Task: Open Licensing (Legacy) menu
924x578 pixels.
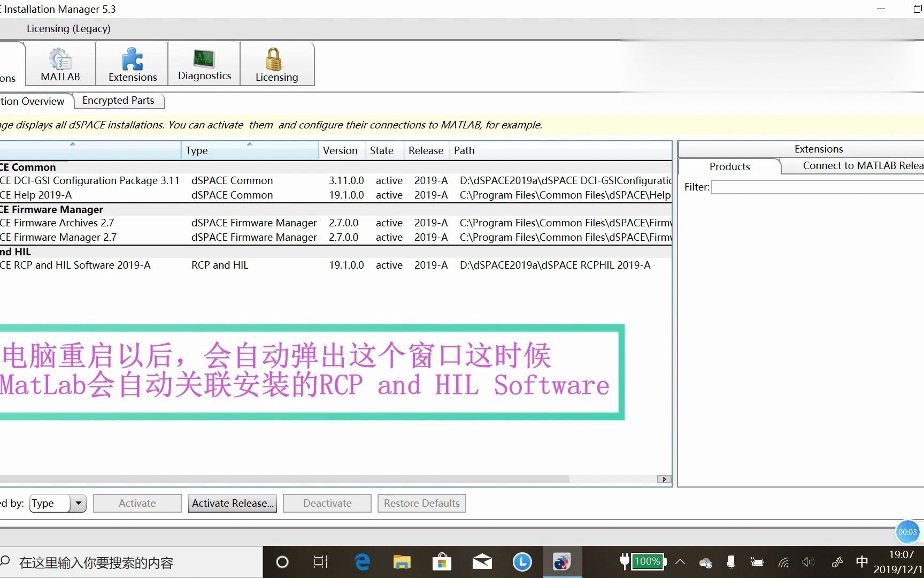Action: point(68,28)
